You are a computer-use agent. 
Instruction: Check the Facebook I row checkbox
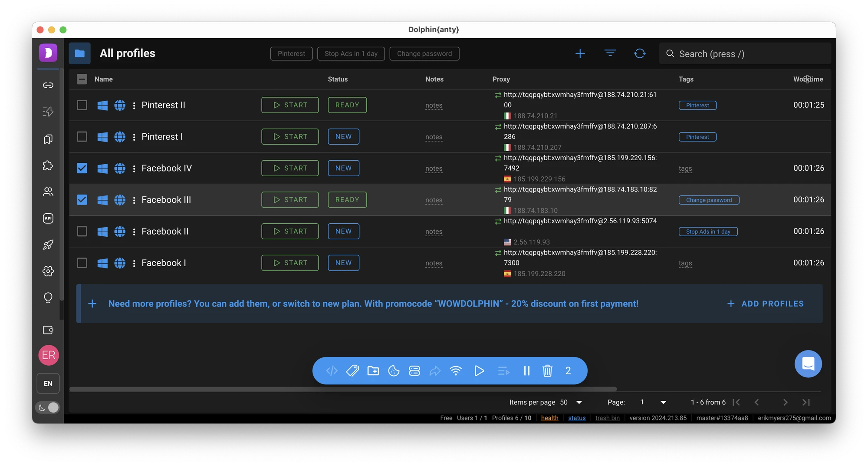pos(82,263)
